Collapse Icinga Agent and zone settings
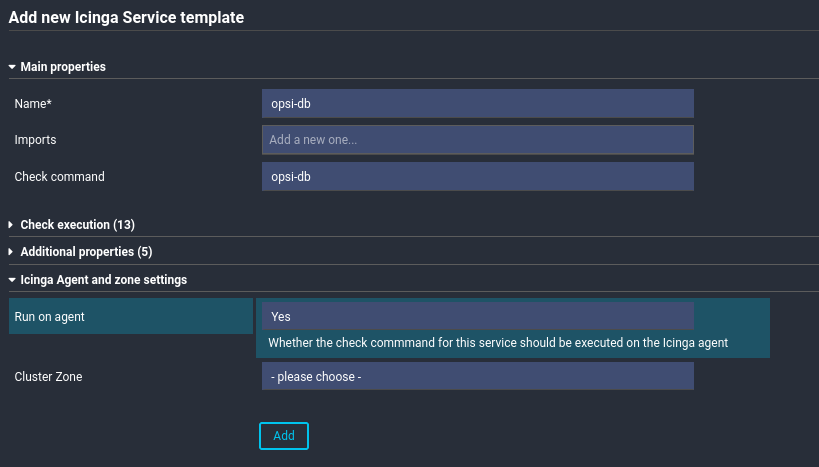 [x=98, y=280]
